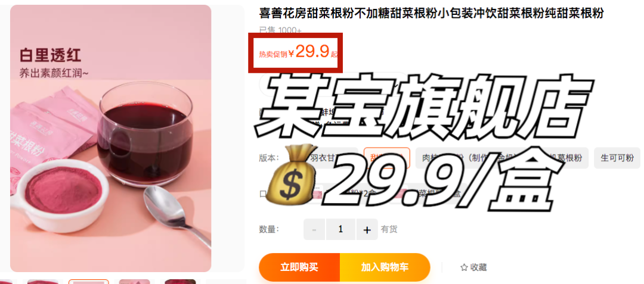Open the main beetroot powder product image
Image resolution: width=644 pixels, height=284 pixels.
pos(110,138)
